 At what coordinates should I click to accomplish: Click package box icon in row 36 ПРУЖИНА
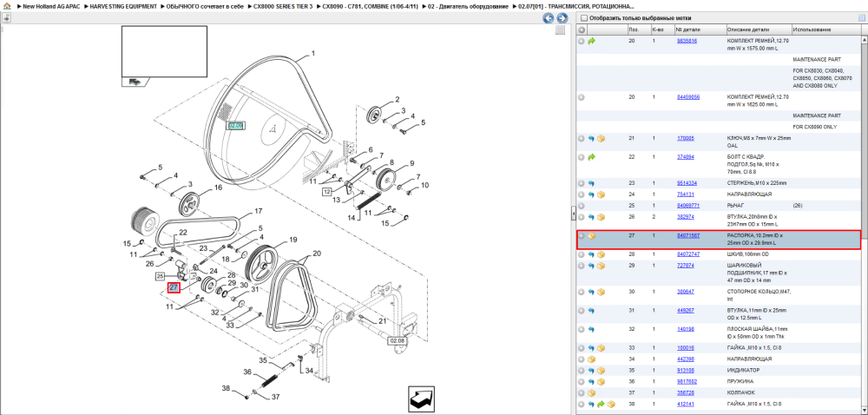click(601, 382)
